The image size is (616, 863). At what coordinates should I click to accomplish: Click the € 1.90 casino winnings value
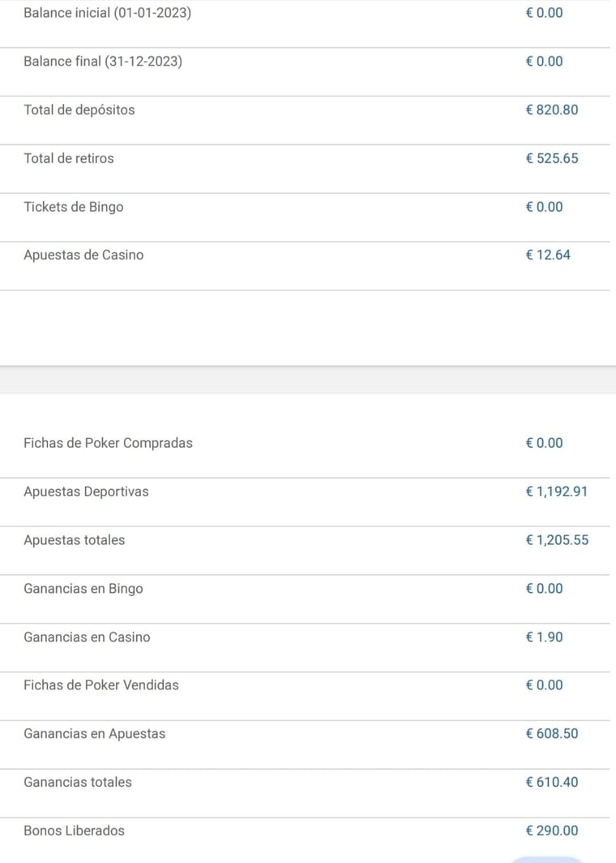click(544, 637)
